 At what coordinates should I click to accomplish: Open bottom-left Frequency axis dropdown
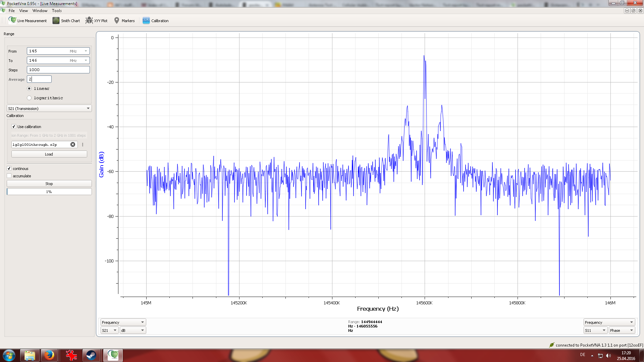point(123,322)
